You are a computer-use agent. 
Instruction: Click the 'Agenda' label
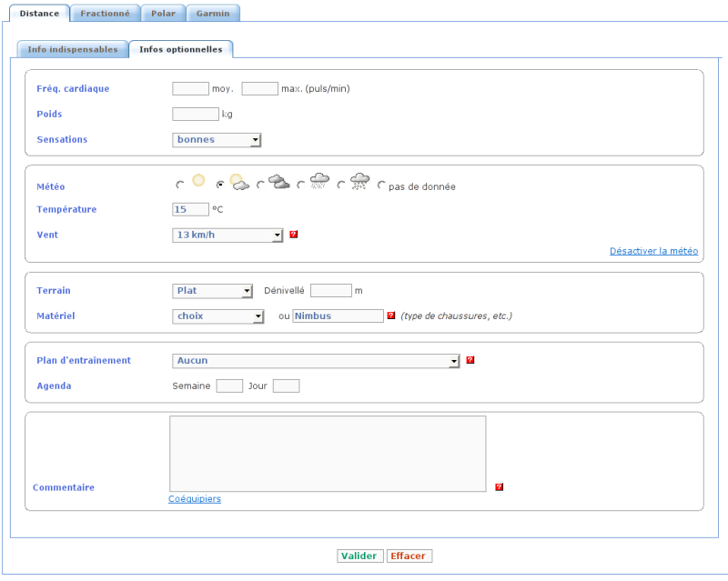pyautogui.click(x=54, y=386)
